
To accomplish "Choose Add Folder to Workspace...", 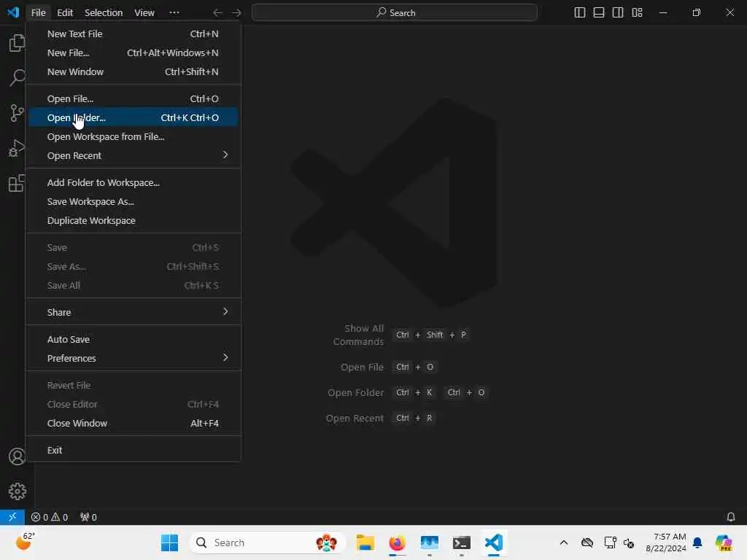I will pos(133,182).
